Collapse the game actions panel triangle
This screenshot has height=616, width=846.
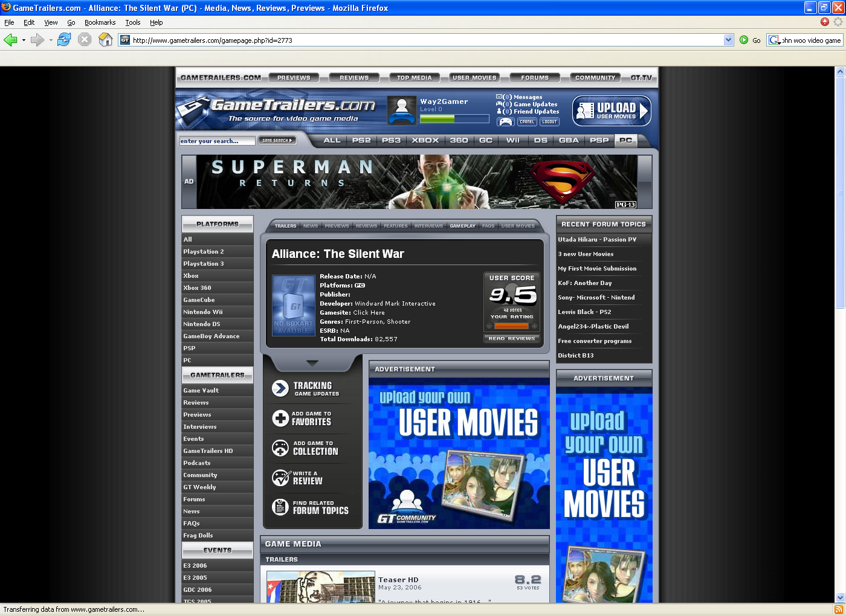(312, 363)
